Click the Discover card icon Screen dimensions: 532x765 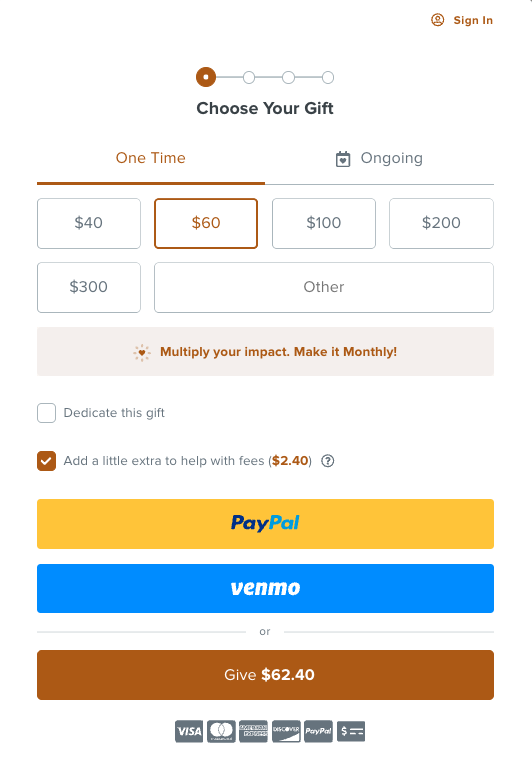(286, 731)
